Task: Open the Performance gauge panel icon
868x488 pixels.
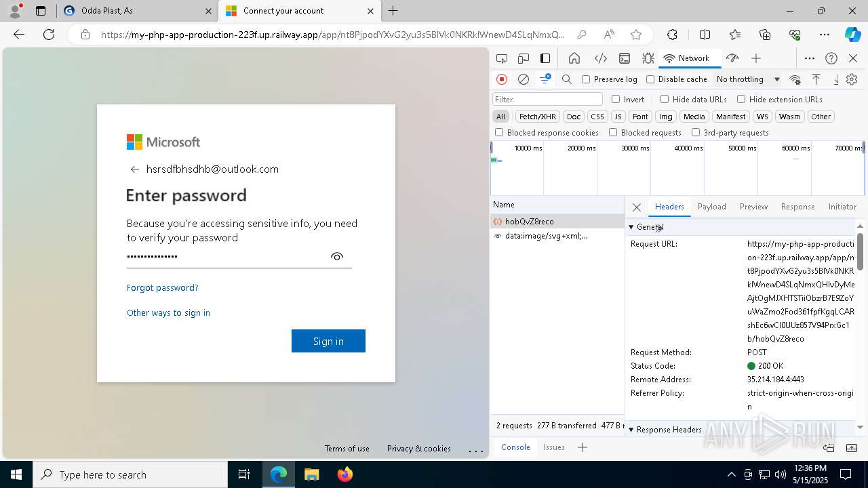Action: (x=732, y=58)
